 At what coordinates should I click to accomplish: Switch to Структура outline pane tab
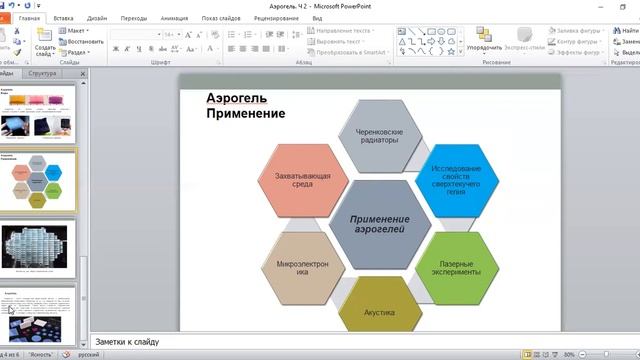[x=42, y=73]
